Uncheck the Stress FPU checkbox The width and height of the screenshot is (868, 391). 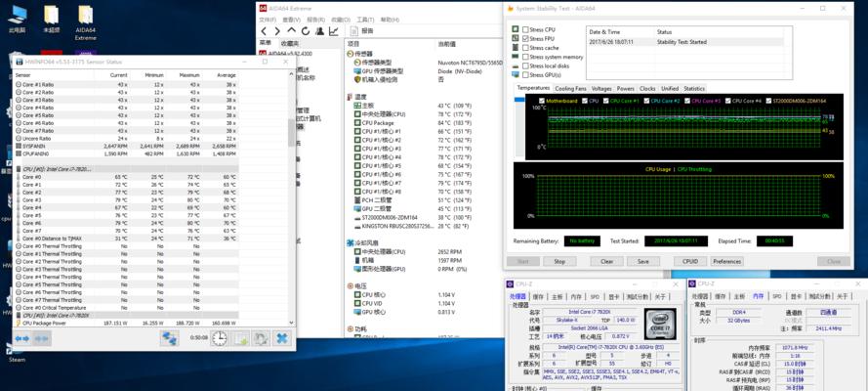525,39
